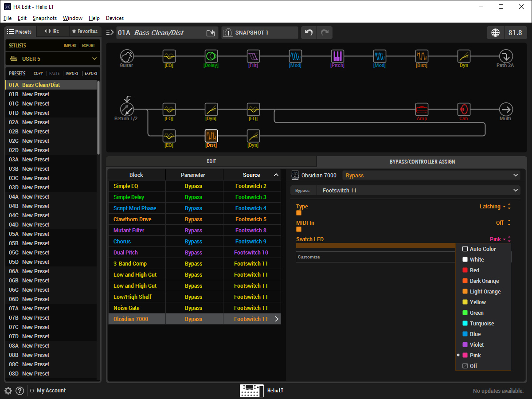Open help with the question mark icon
Image resolution: width=532 pixels, height=399 pixels.
[20, 391]
